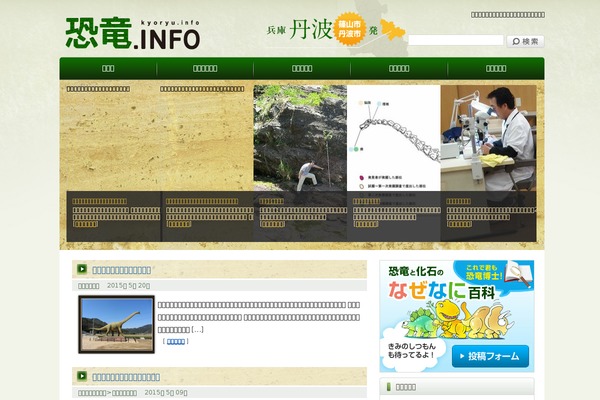600x400 pixels.
Task: Click the read-more link under microscope photo caption
Action: 459,224
